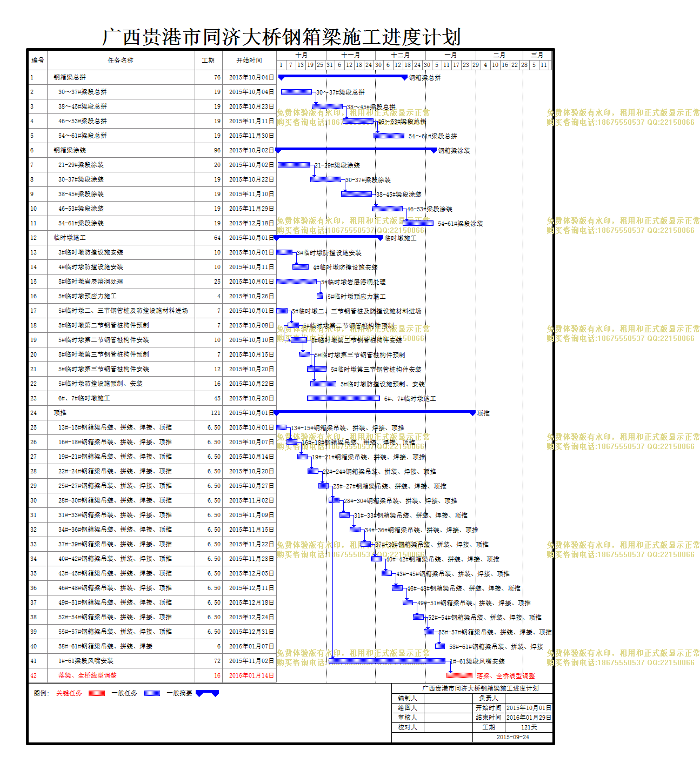The height and width of the screenshot is (770, 700).
Task: Click the red Gantt bar for 落梁、全桥线型调整
Action: point(459,675)
